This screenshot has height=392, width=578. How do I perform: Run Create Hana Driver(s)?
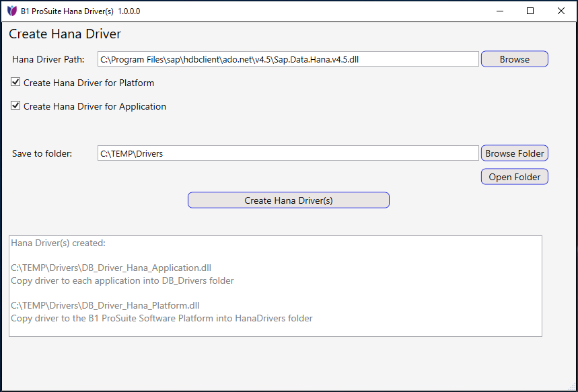point(288,200)
